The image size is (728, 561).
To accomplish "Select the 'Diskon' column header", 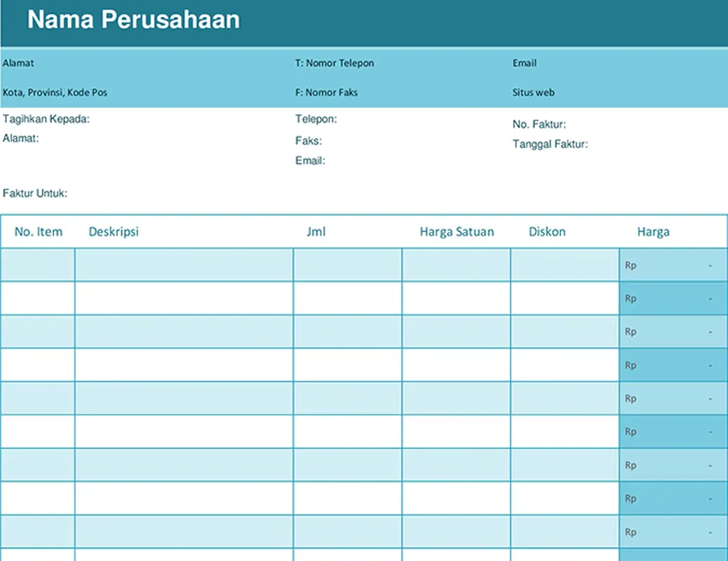I will (547, 231).
